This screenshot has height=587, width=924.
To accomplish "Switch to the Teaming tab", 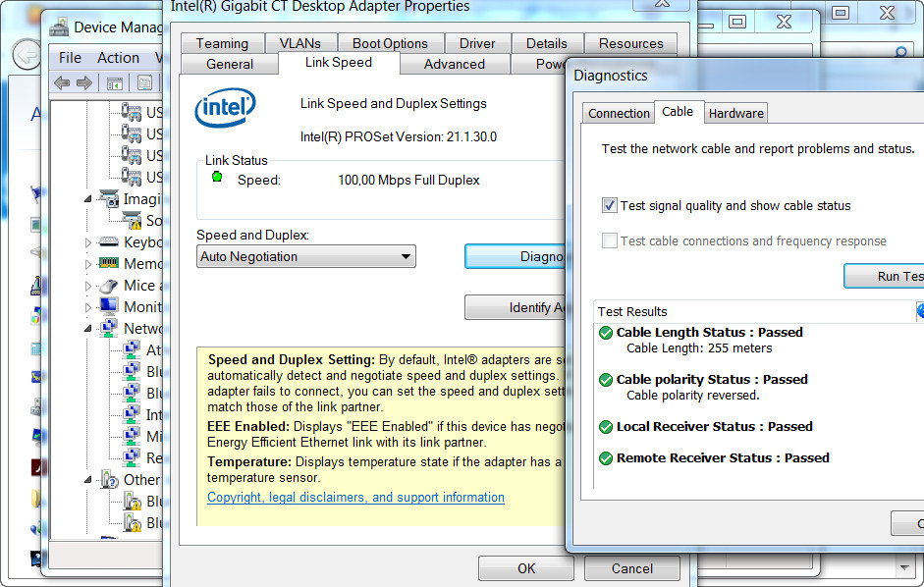I will (222, 43).
